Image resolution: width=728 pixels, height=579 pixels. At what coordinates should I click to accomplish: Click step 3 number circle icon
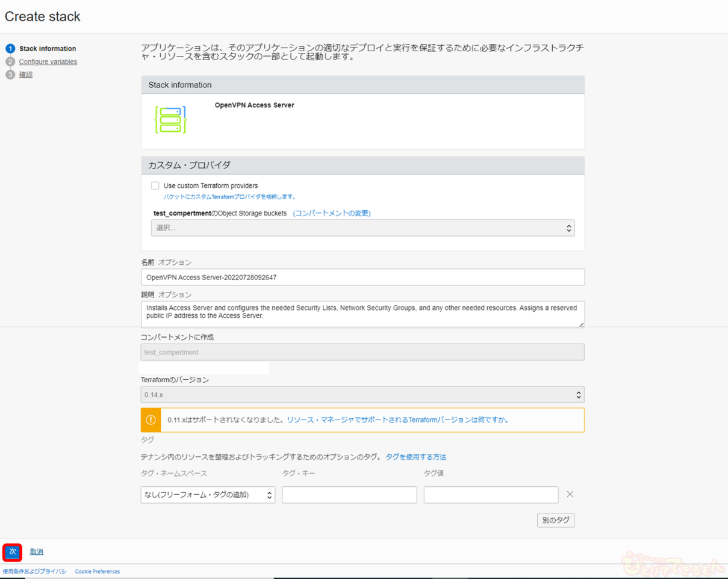[10, 75]
